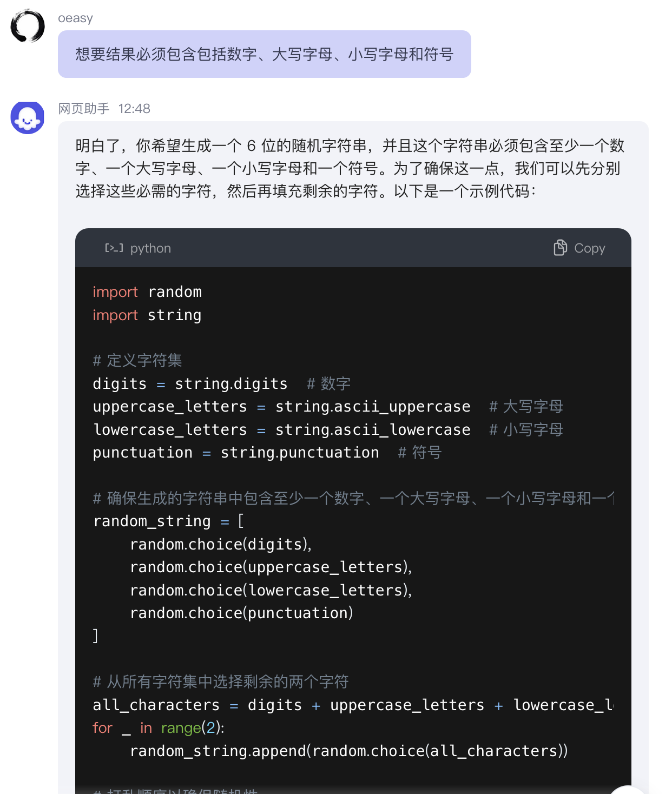Click the oeasy user avatar
This screenshot has height=794, width=672.
28,26
